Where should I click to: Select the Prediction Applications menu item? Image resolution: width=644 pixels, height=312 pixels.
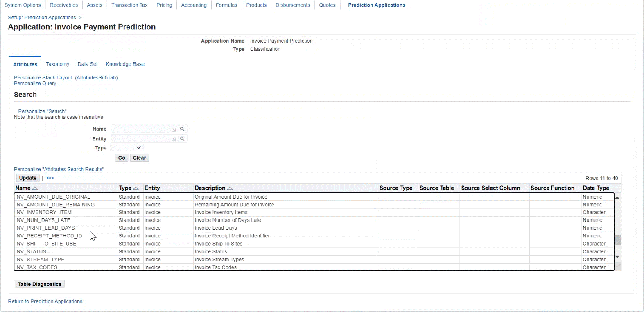point(377,5)
